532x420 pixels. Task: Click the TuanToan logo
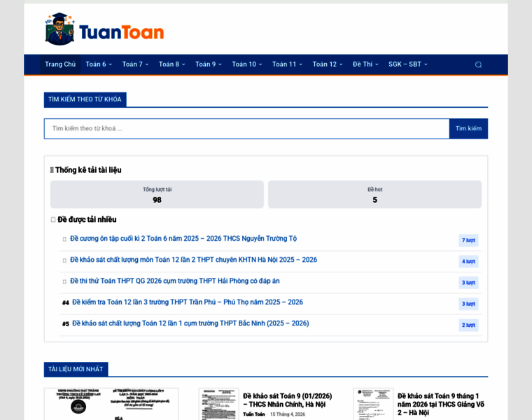coord(104,29)
